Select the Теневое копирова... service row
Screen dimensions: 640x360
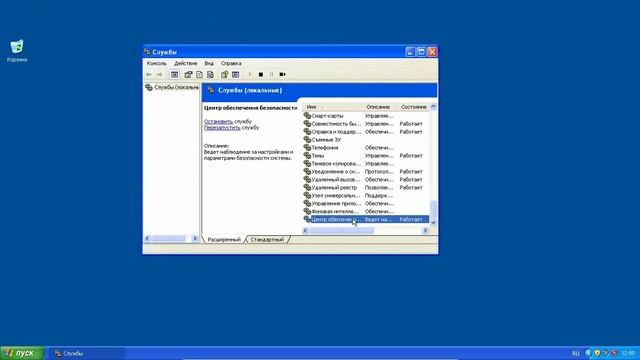coord(366,164)
